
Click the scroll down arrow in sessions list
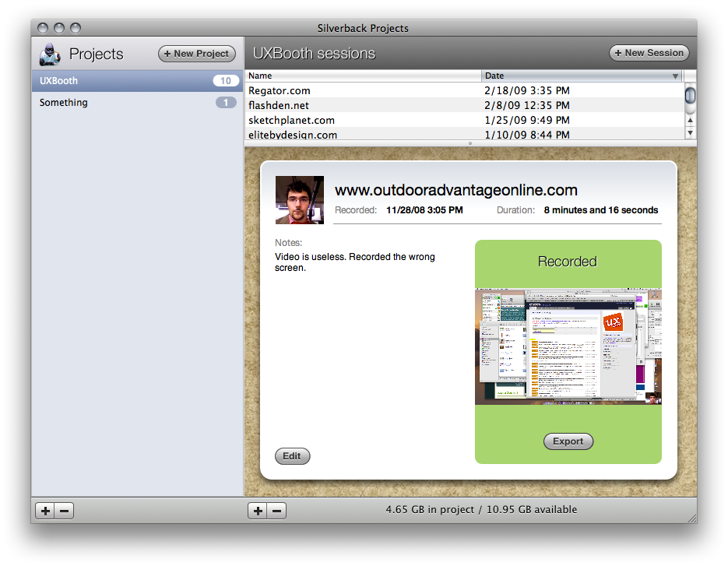click(x=691, y=133)
